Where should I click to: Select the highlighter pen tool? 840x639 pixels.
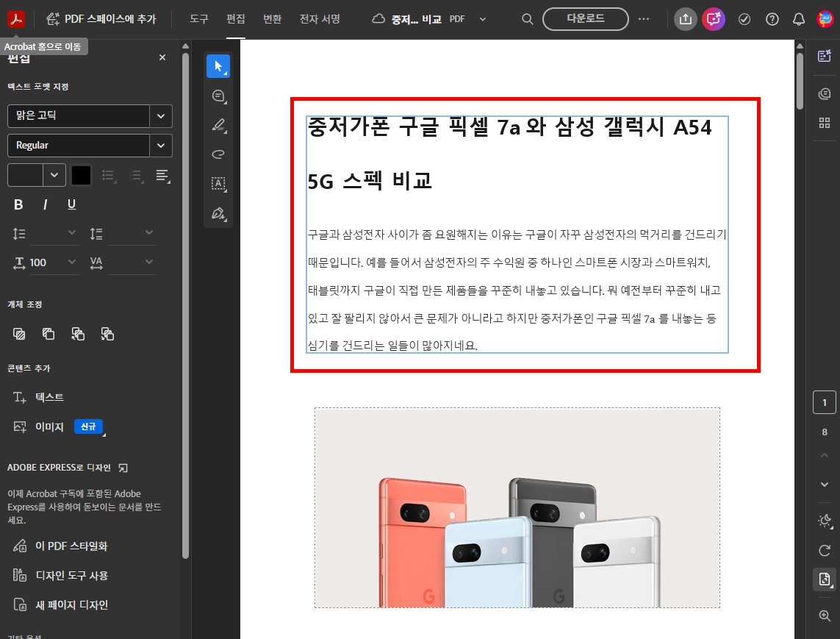click(x=218, y=126)
